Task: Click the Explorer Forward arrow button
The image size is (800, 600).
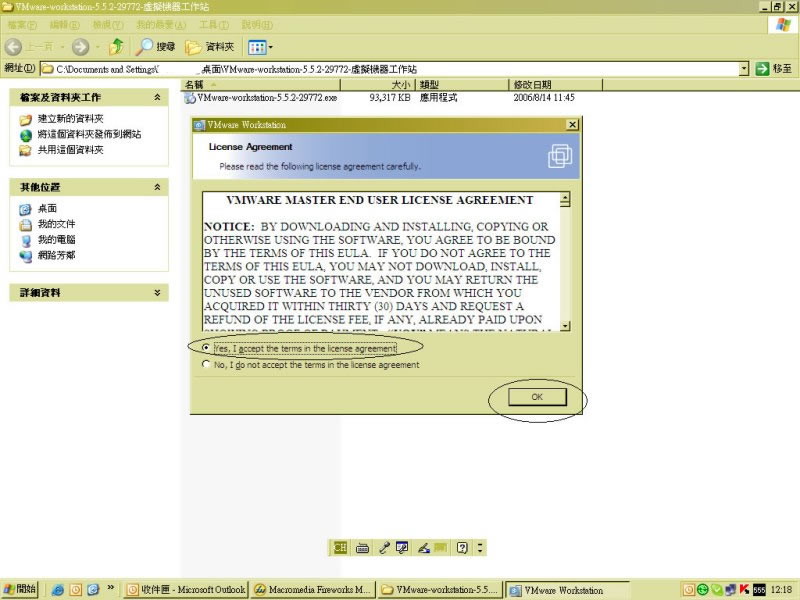Action: click(x=80, y=47)
